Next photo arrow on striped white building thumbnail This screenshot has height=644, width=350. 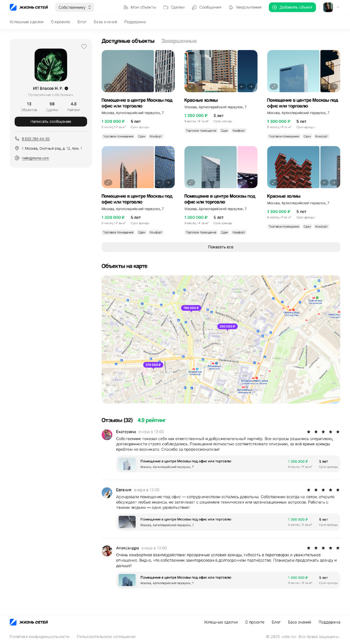coord(168,86)
